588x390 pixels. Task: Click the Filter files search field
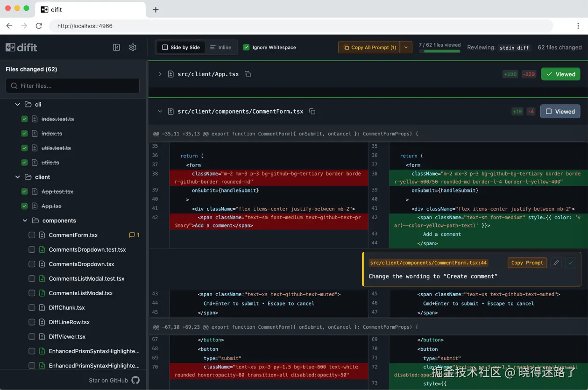click(72, 85)
